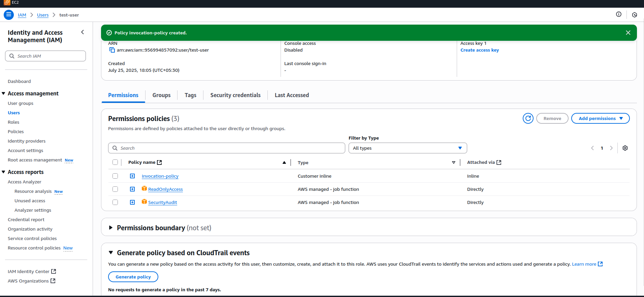
Task: Expand SecurityAudit row plus icon
Action: [x=132, y=202]
